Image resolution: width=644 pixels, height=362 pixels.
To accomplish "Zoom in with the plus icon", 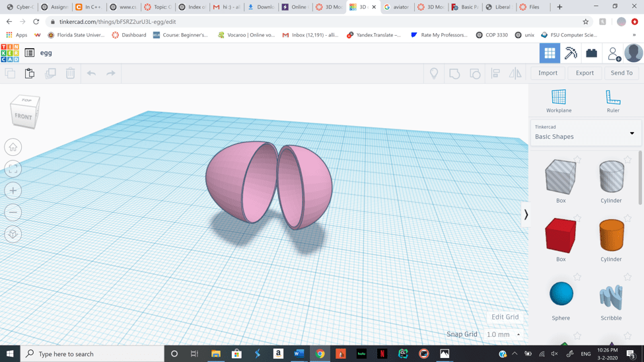I will 13,191.
